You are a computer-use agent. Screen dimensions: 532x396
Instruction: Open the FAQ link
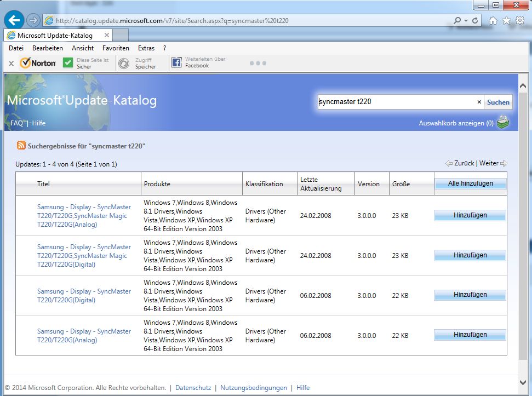point(16,123)
